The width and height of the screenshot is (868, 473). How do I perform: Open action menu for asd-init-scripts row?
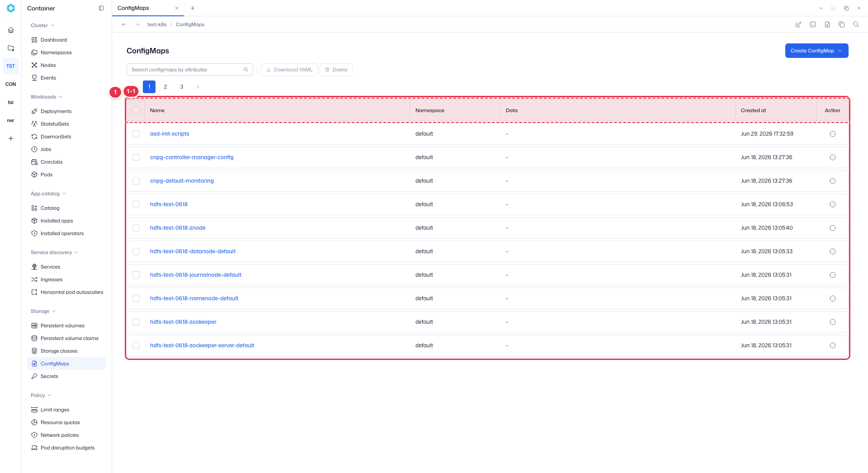coord(833,134)
